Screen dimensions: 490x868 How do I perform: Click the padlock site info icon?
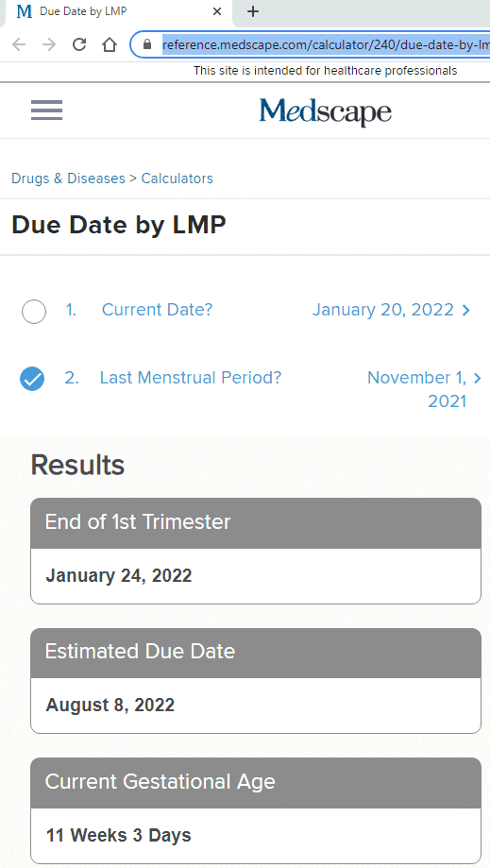click(147, 44)
